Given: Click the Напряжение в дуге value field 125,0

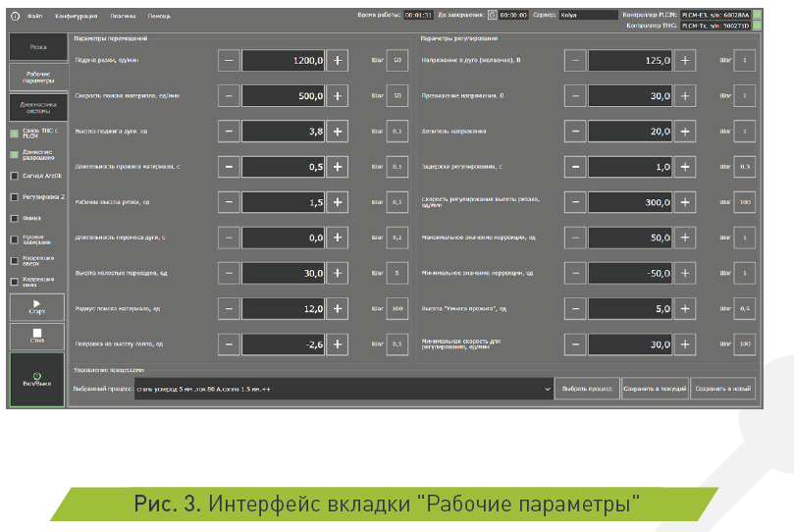Looking at the screenshot, I should click(x=630, y=60).
